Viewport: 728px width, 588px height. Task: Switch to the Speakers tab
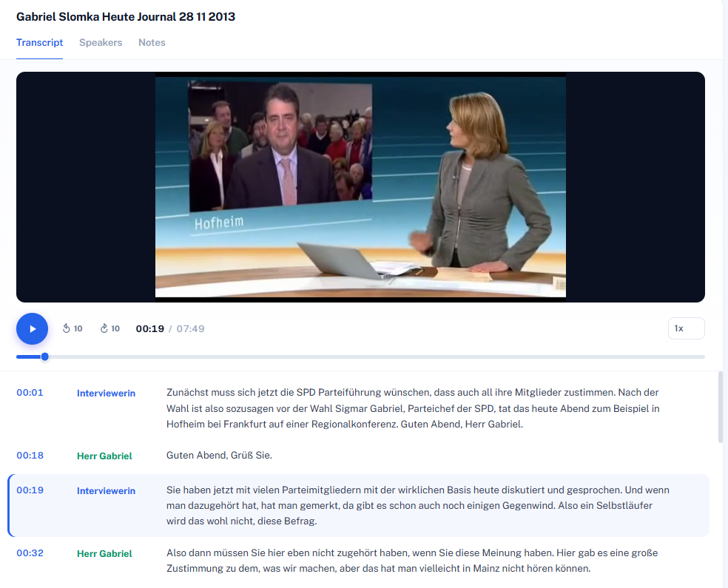[x=101, y=43]
